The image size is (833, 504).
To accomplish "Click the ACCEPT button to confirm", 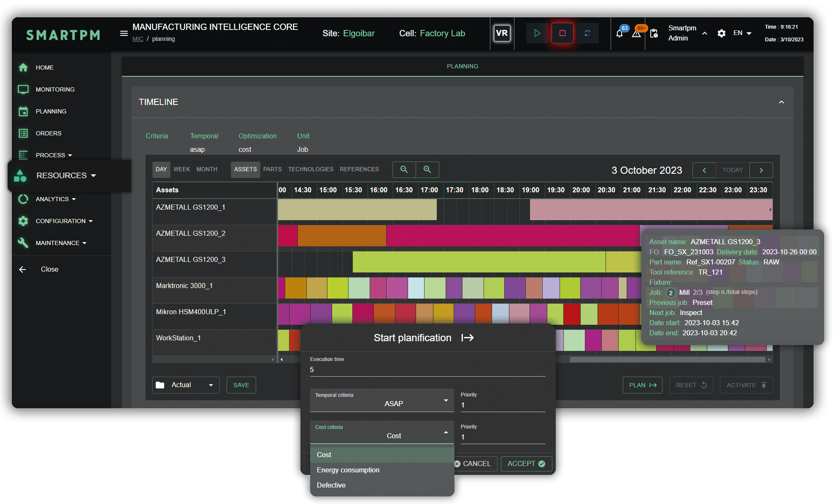I will tap(526, 463).
